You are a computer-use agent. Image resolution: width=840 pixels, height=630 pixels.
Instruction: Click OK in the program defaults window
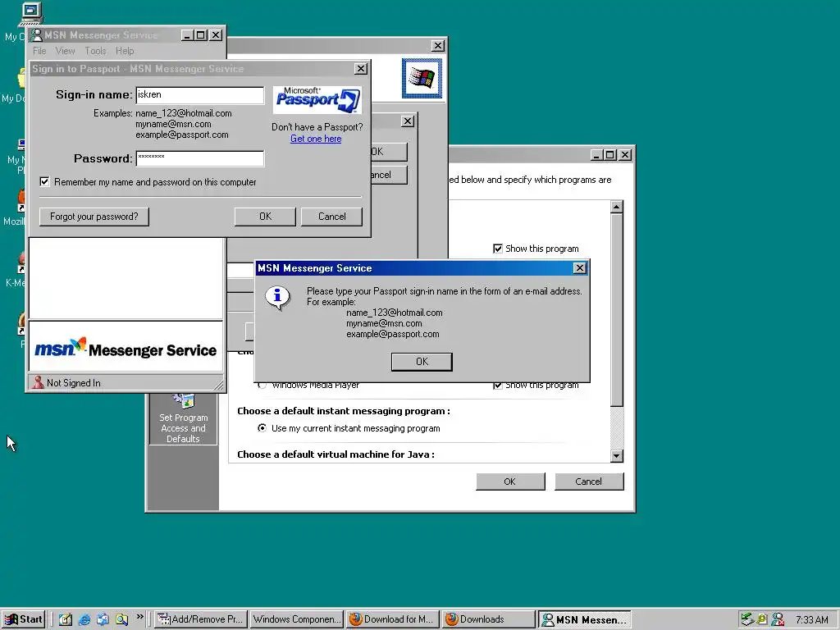[x=510, y=482]
